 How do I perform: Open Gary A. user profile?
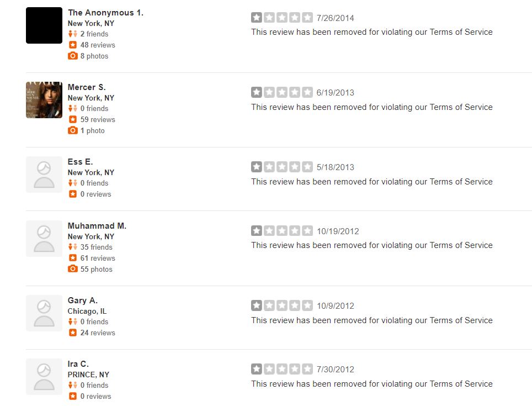click(x=82, y=300)
